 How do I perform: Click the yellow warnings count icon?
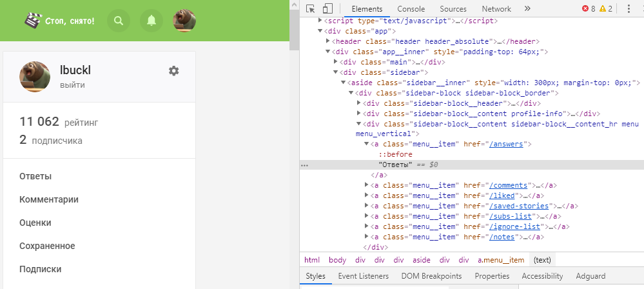(603, 9)
